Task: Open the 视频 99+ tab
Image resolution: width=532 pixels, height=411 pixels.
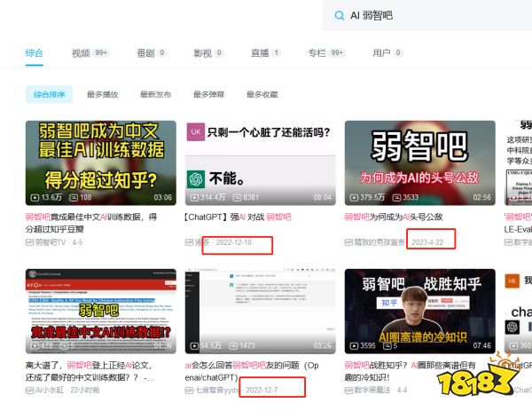Action: tap(90, 53)
